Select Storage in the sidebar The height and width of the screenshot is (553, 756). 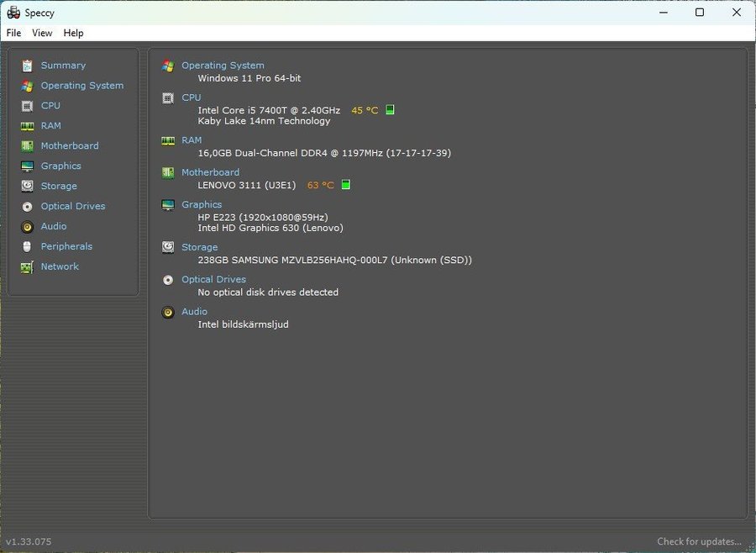(59, 186)
